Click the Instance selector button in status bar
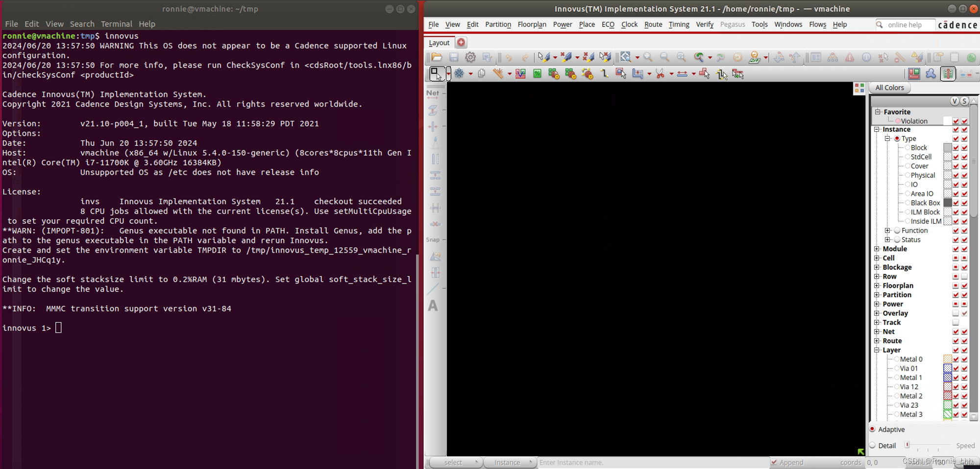 tap(510, 462)
